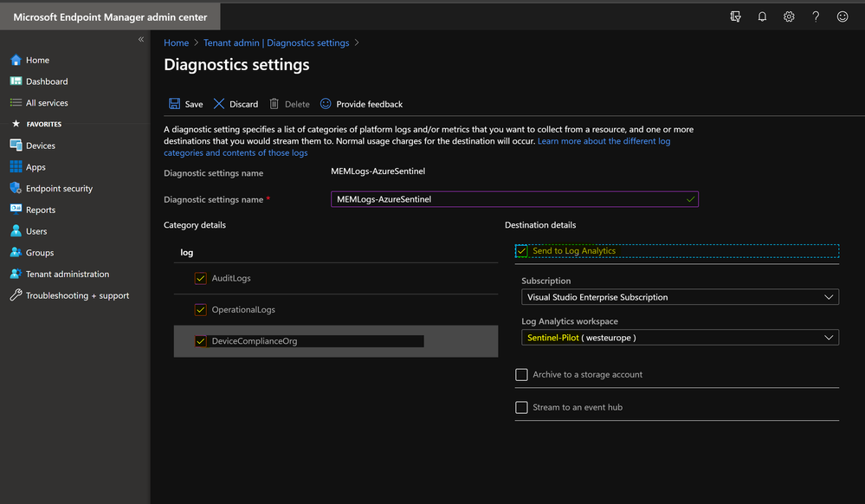The image size is (865, 504).
Task: Click the Users person icon
Action: coord(16,230)
